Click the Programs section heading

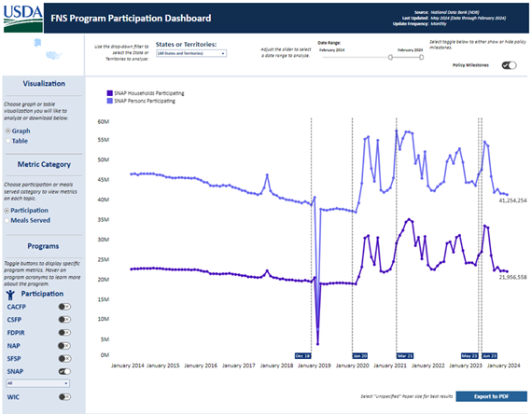(43, 246)
